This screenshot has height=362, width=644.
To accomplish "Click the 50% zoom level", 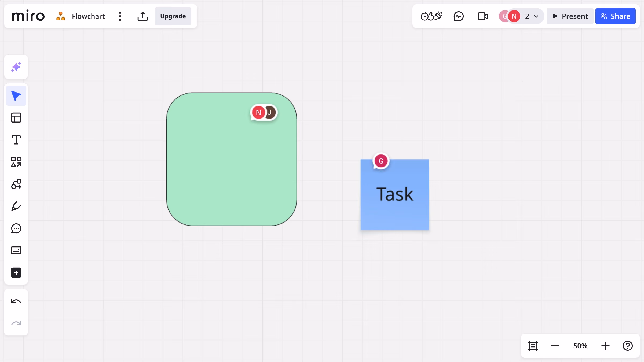I will [580, 346].
